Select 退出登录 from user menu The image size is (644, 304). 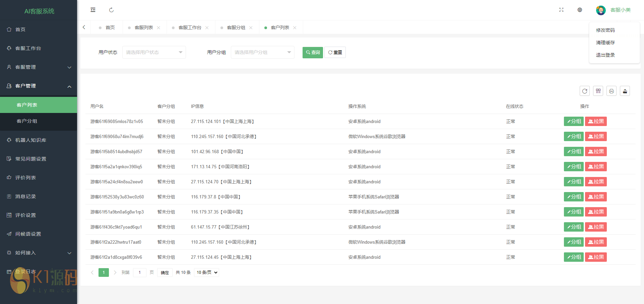click(x=605, y=55)
